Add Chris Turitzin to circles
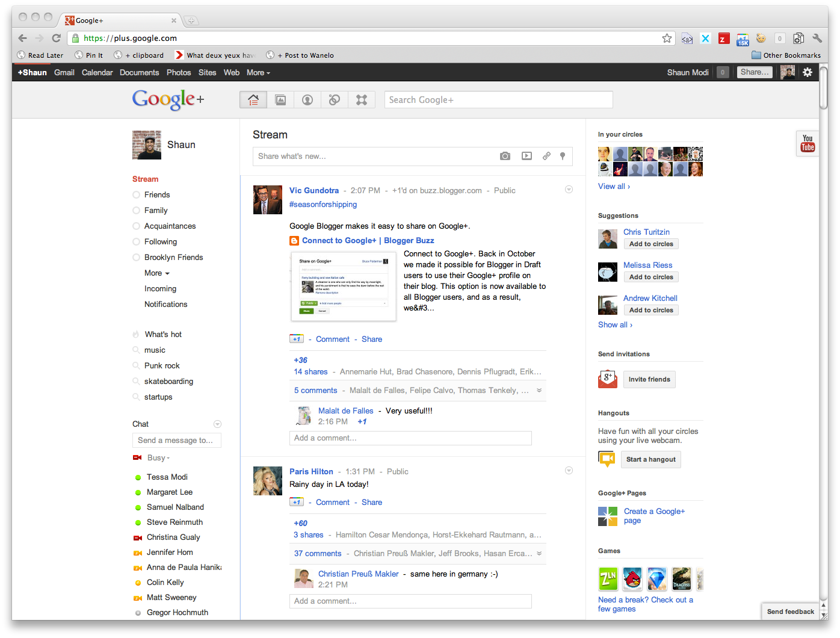 tap(650, 244)
